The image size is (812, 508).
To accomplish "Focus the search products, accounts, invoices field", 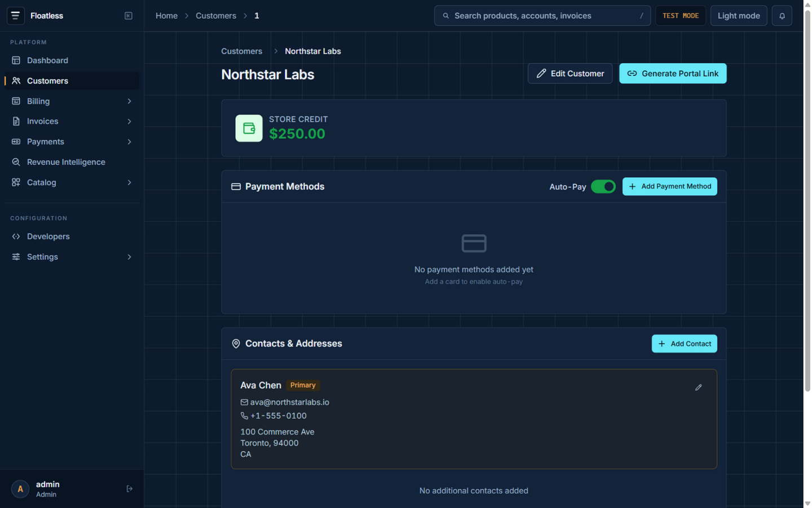I will [542, 16].
